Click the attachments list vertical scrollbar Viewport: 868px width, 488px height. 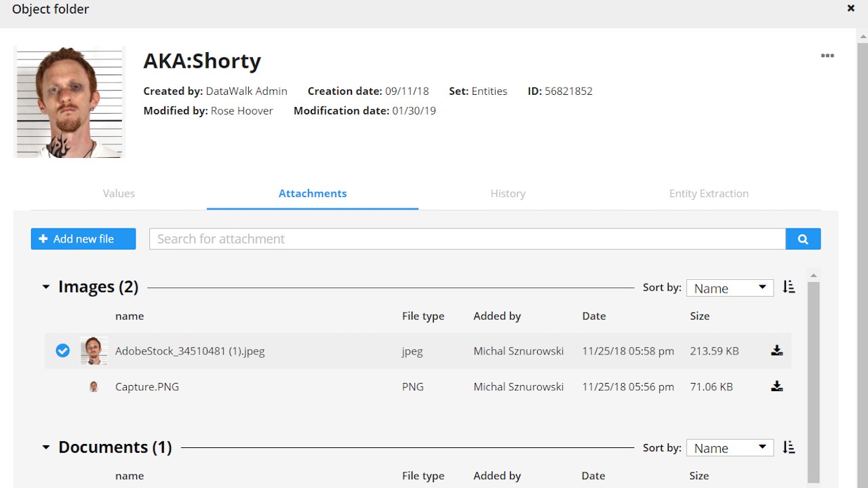click(813, 380)
